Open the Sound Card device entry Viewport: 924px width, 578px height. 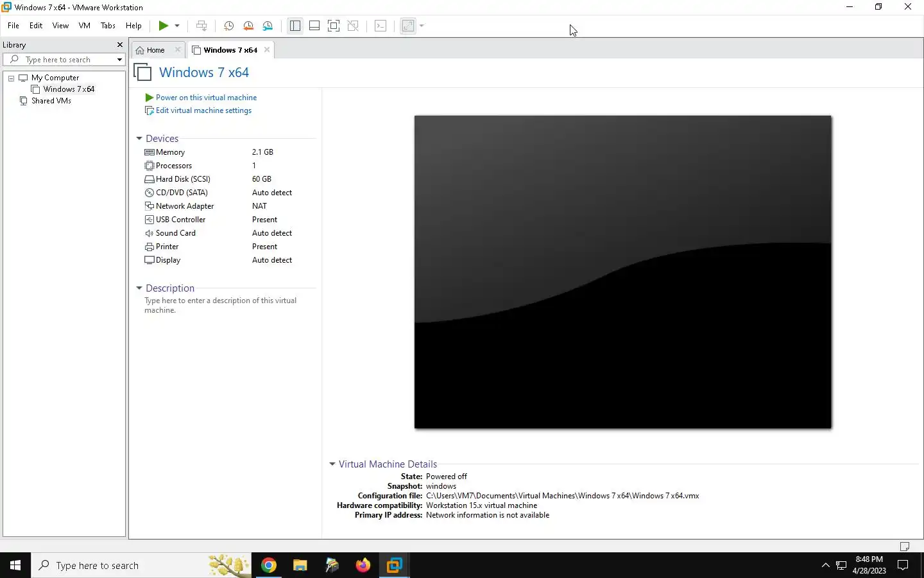175,233
